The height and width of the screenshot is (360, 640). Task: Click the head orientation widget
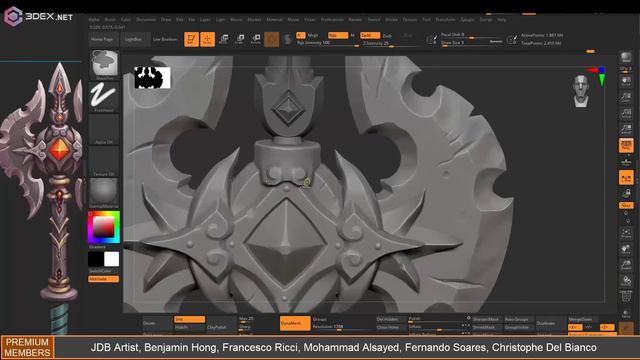tap(581, 91)
